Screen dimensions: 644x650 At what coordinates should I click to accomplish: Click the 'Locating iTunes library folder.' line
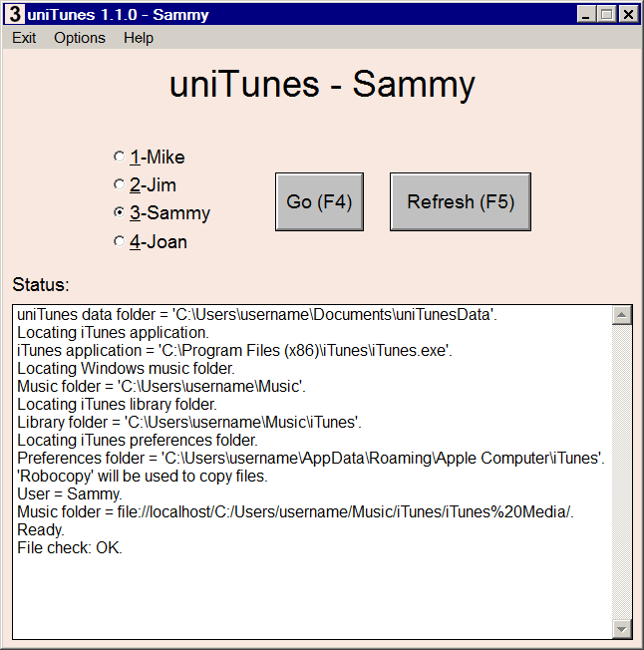[117, 404]
